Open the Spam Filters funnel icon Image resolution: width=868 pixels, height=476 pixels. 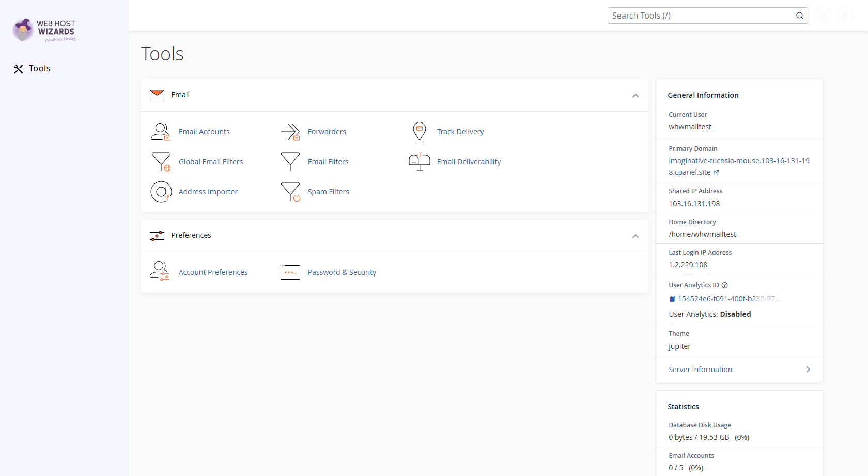pos(290,192)
